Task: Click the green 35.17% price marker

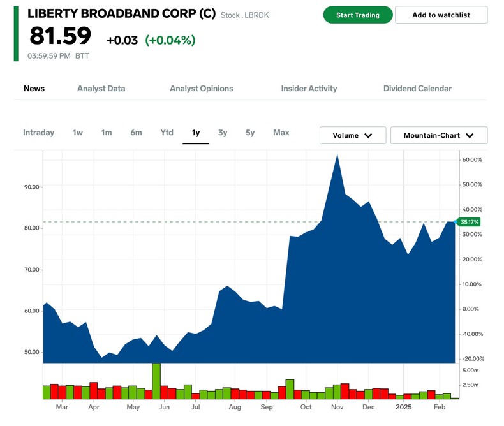Action: coord(470,222)
